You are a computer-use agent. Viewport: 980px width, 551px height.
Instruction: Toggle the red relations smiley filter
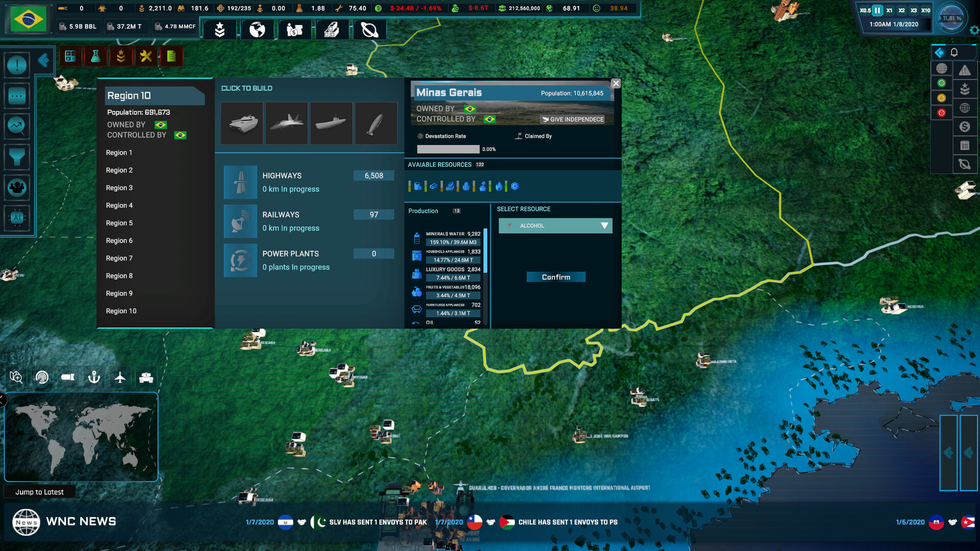[x=942, y=112]
